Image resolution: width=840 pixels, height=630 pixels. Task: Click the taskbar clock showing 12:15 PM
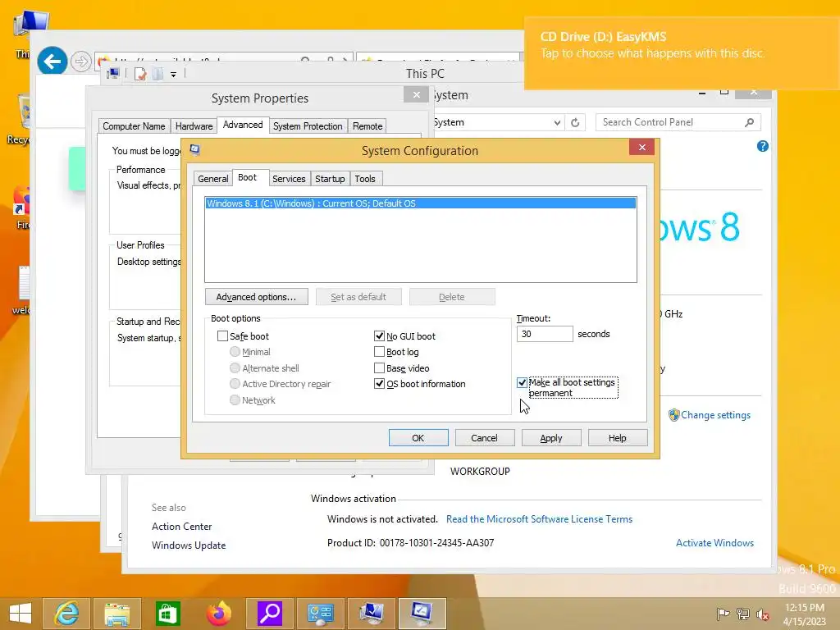805,614
